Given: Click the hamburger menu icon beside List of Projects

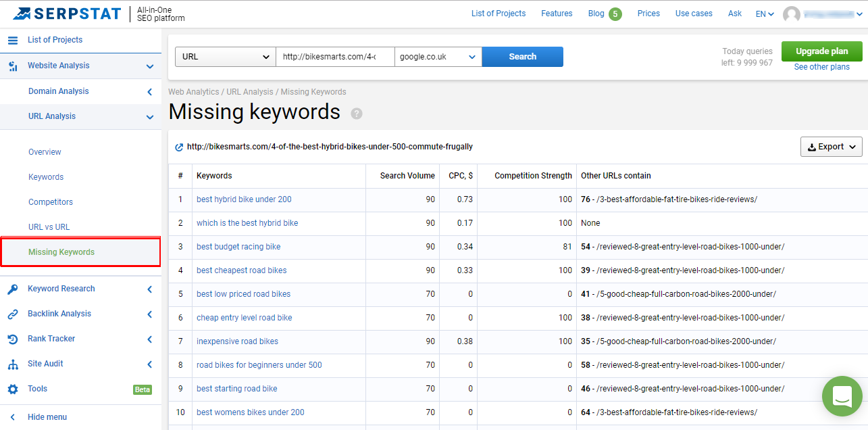Looking at the screenshot, I should 13,41.
